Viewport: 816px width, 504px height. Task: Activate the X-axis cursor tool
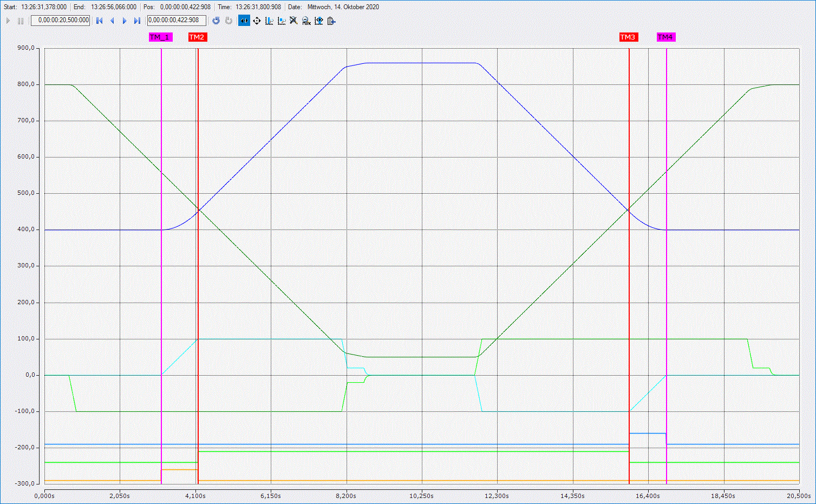click(269, 21)
